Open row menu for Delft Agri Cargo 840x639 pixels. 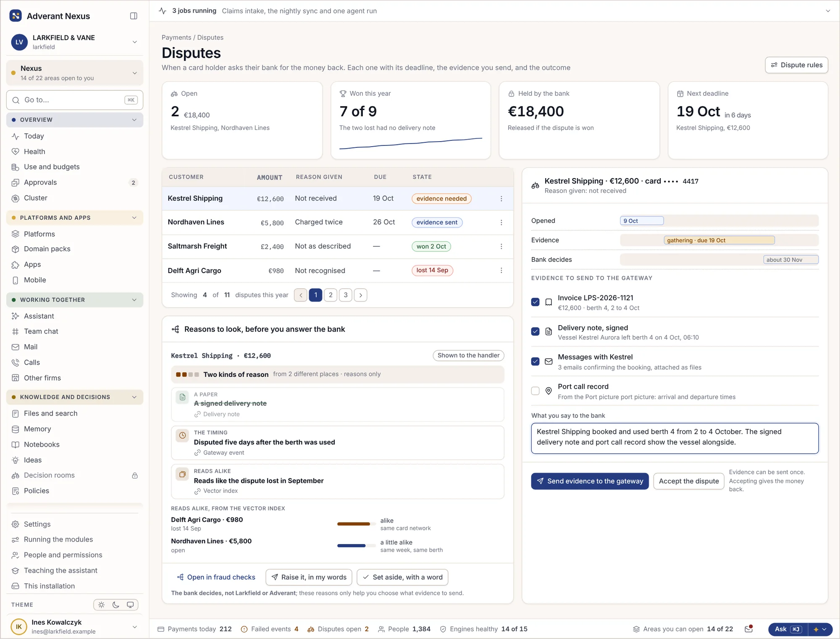pyautogui.click(x=501, y=271)
